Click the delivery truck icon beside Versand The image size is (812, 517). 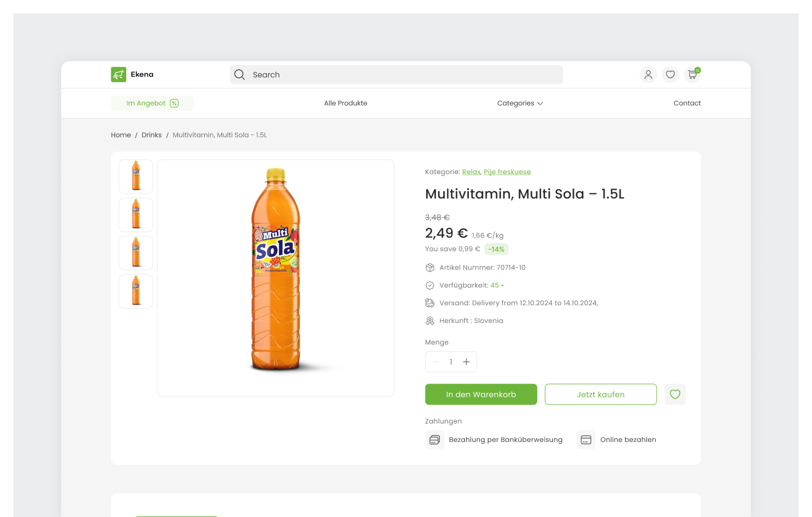(x=429, y=303)
